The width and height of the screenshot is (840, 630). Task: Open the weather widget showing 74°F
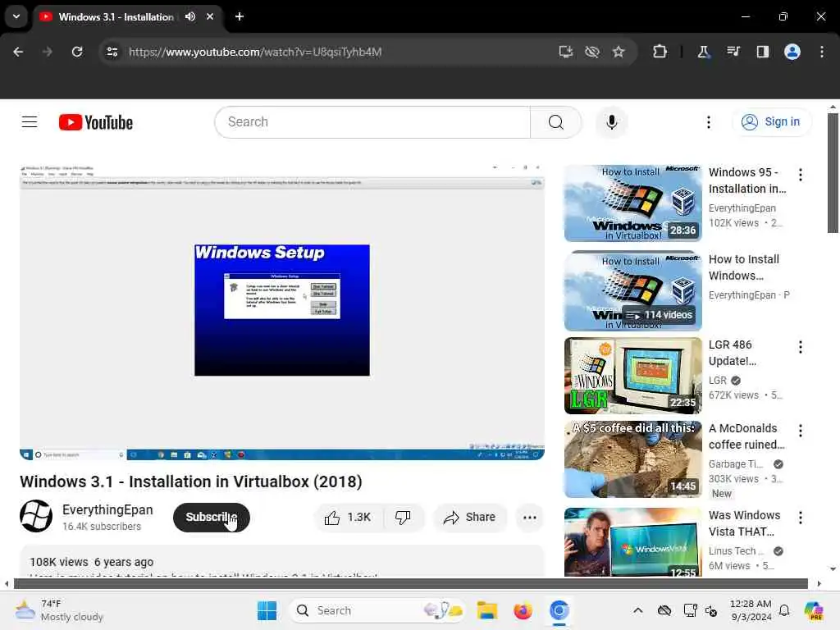click(60, 610)
